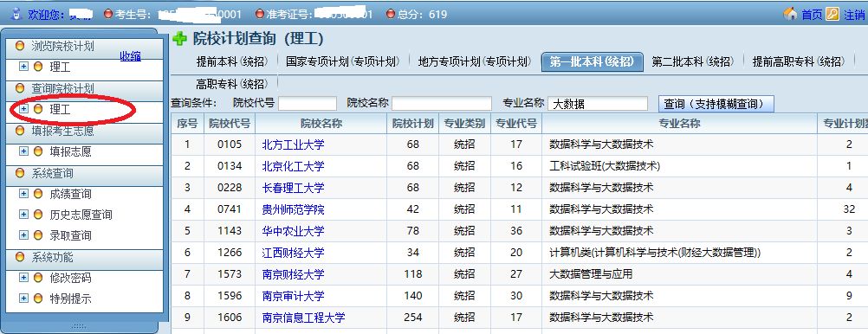The width and height of the screenshot is (868, 334).
Task: Select college code cell 1596
Action: (x=230, y=296)
